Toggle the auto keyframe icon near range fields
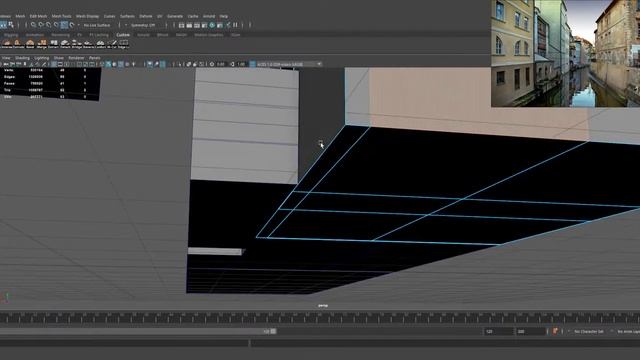The height and width of the screenshot is (360, 640). pyautogui.click(x=555, y=331)
